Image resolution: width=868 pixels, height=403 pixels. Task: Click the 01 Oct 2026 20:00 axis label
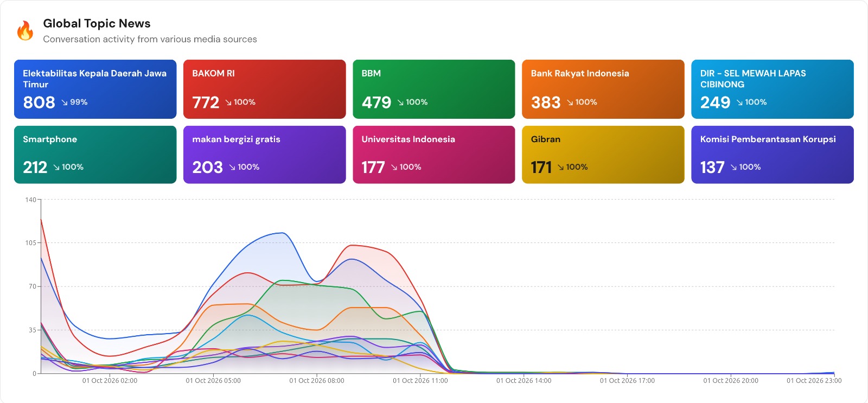pyautogui.click(x=731, y=381)
